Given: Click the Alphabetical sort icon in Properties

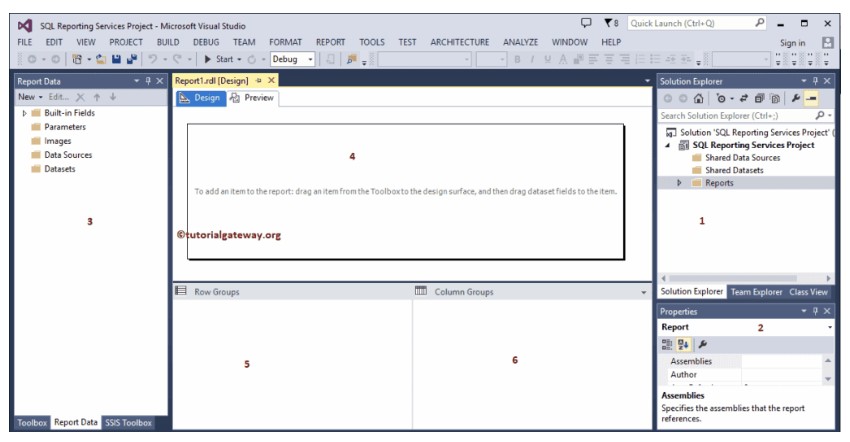Looking at the screenshot, I should click(683, 344).
